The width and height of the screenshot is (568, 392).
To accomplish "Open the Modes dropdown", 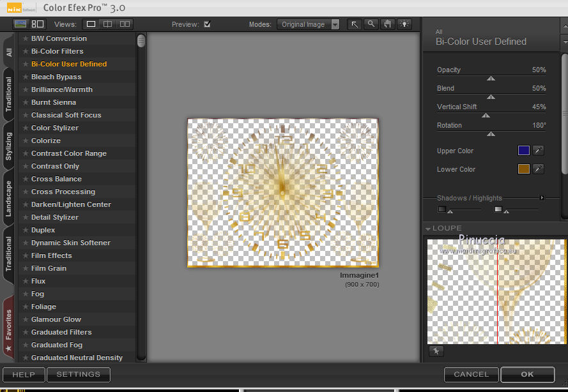I will (309, 24).
